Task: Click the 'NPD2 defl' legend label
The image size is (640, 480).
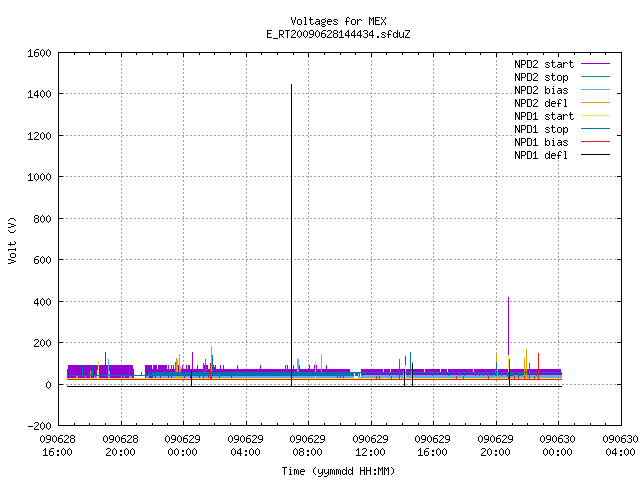Action: click(541, 103)
